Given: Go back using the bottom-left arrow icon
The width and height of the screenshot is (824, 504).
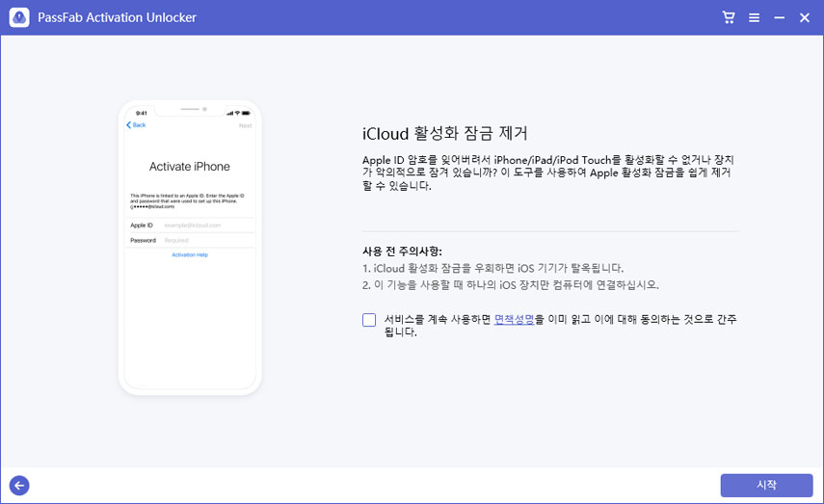Looking at the screenshot, I should point(18,486).
